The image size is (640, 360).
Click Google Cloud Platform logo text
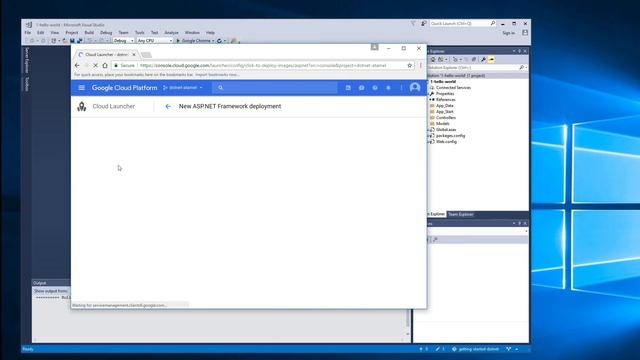(x=124, y=88)
